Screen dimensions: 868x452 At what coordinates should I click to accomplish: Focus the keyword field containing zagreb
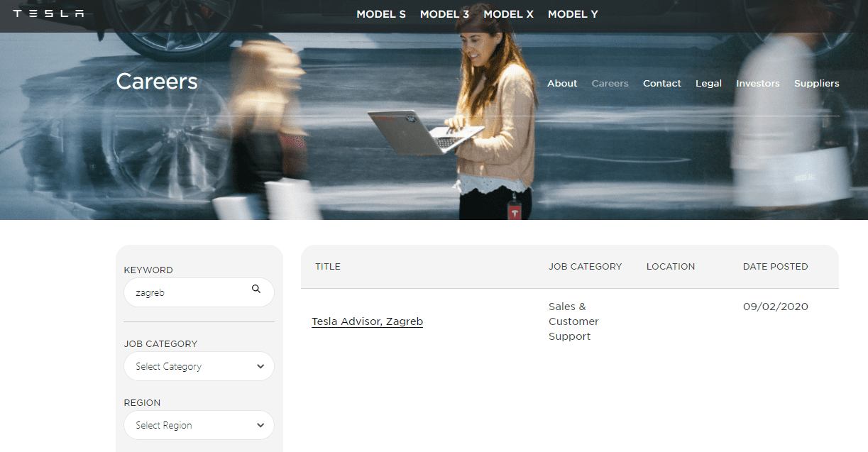click(199, 292)
